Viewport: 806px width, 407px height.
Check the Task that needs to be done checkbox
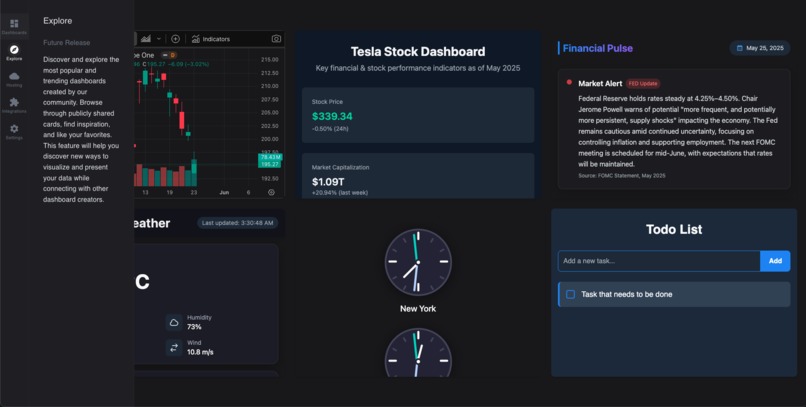(571, 294)
